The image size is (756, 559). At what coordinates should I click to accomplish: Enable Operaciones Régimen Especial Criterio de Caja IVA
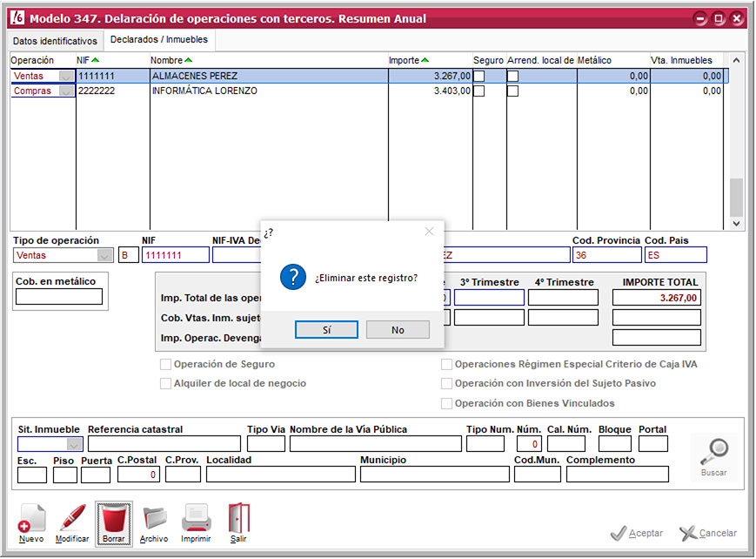pyautogui.click(x=446, y=364)
